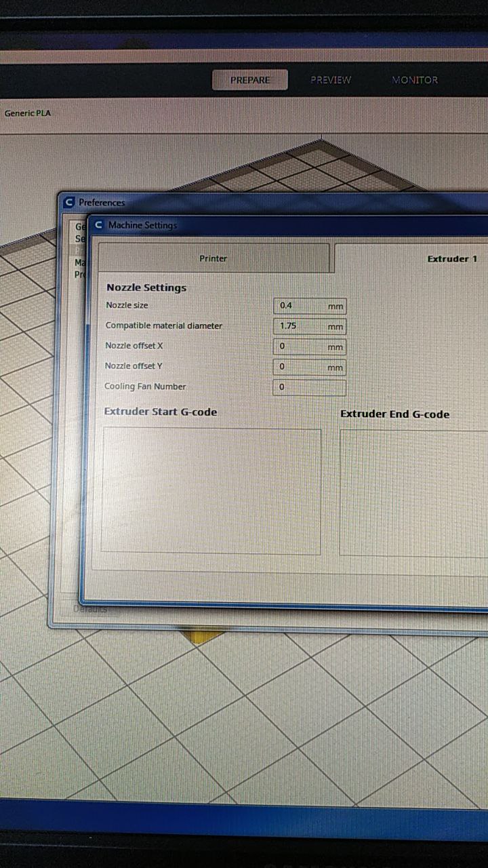The image size is (488, 868).
Task: Click the Generic PLA material label
Action: pyautogui.click(x=28, y=113)
